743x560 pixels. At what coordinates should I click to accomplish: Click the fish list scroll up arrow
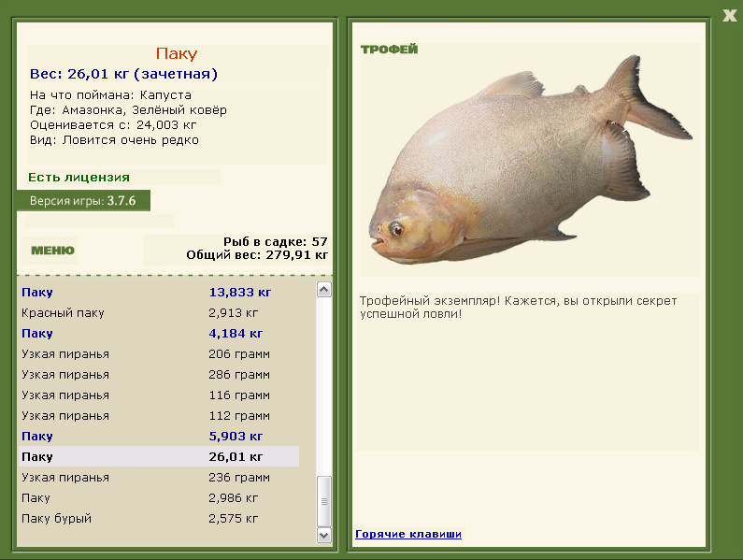click(324, 290)
